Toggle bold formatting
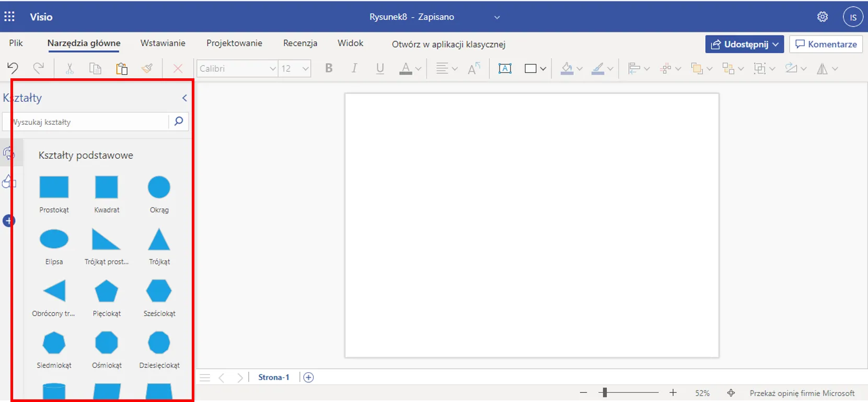The image size is (868, 402). [329, 68]
